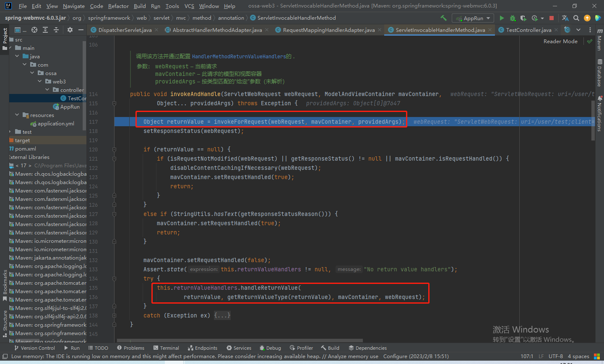Open AppRun run configuration dropdown
604x364 pixels.
pos(473,18)
